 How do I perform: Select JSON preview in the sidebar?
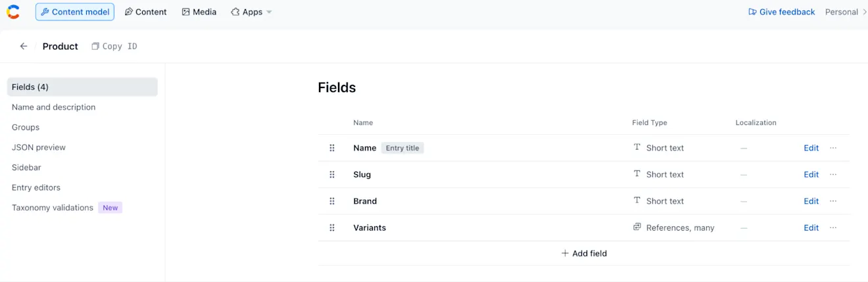pos(39,147)
